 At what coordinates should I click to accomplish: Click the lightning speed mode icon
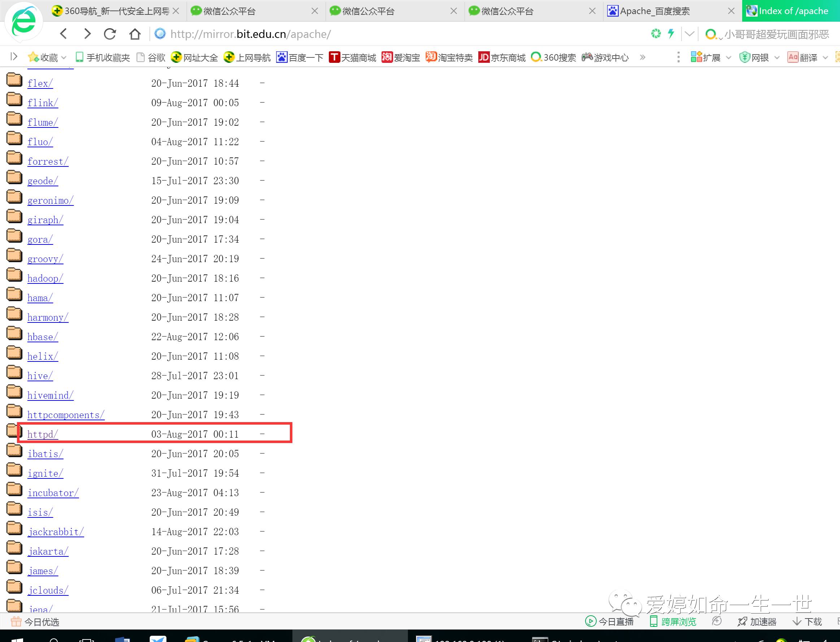pos(671,34)
